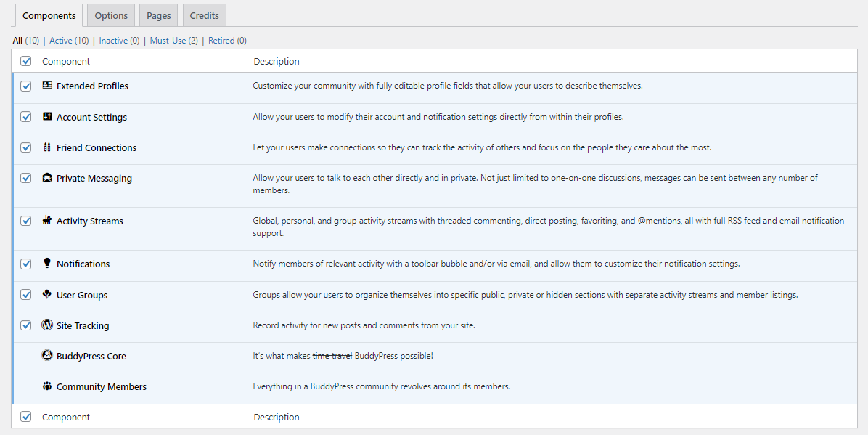Click the BuddyPress Core label
Image resolution: width=868 pixels, height=435 pixels.
coord(91,357)
